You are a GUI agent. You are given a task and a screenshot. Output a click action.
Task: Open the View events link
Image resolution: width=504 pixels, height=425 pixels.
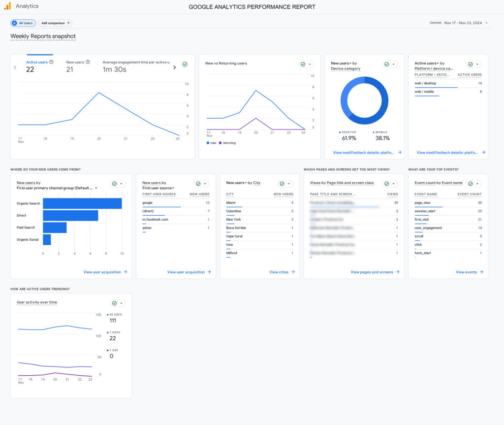pos(469,272)
